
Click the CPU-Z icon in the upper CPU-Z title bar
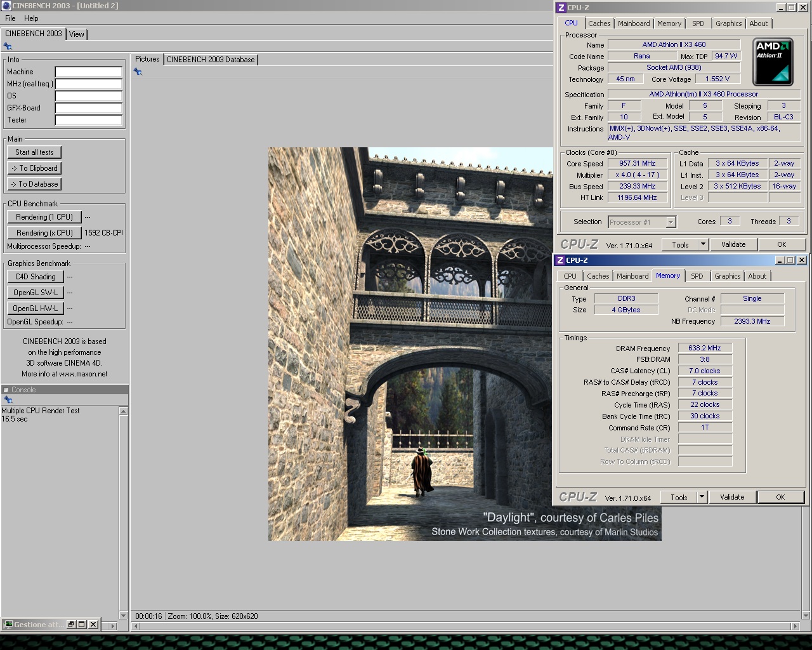[x=561, y=8]
